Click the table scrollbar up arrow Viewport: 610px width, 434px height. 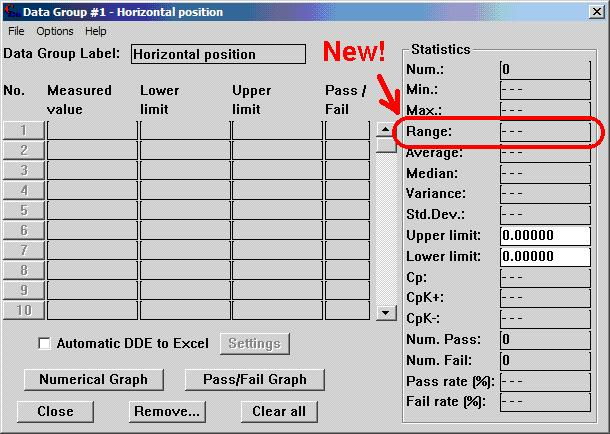click(386, 129)
